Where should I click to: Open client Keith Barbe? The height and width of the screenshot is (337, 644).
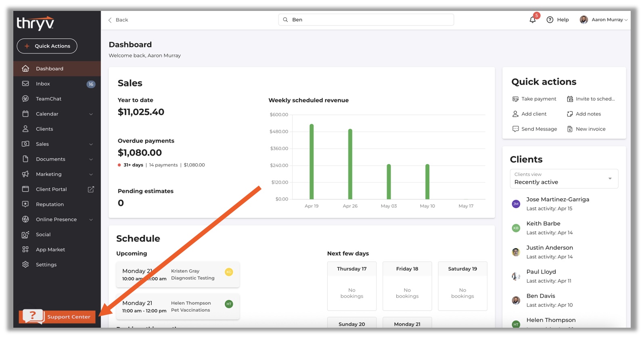pos(543,223)
